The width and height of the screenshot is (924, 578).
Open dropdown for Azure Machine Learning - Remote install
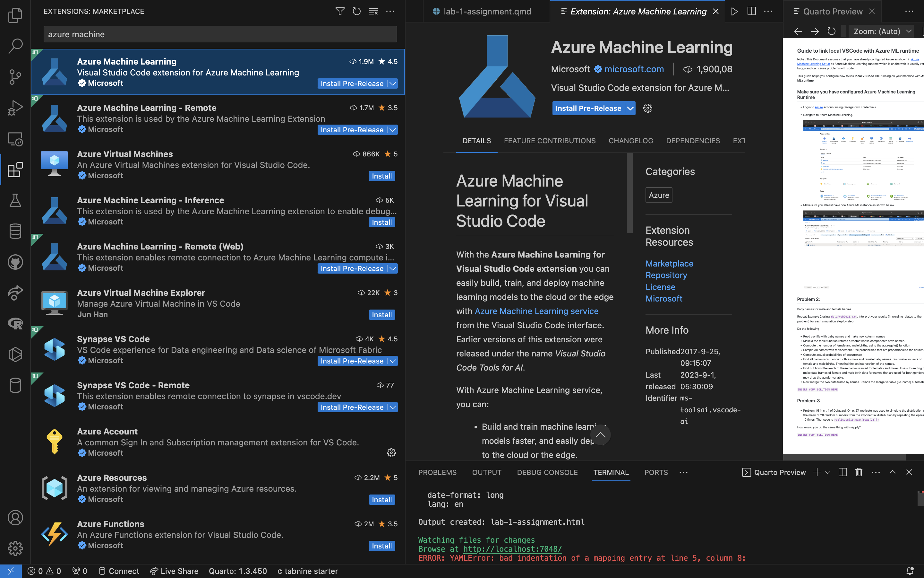tap(392, 130)
